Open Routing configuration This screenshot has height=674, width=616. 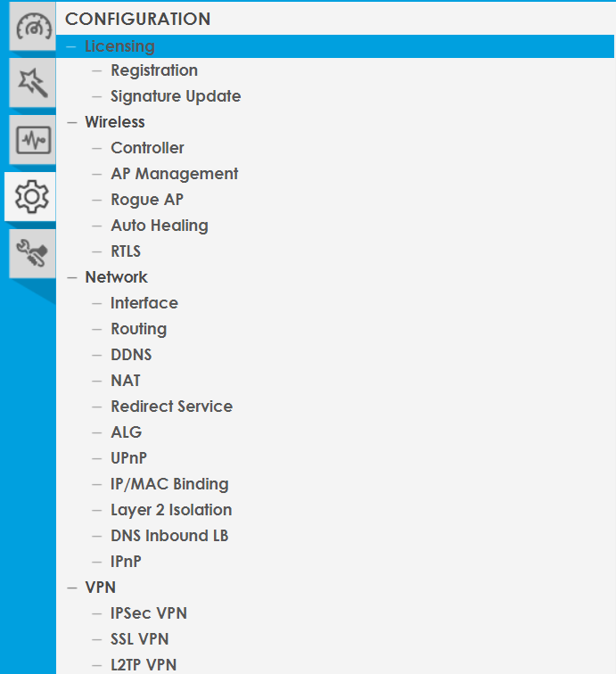pos(138,329)
